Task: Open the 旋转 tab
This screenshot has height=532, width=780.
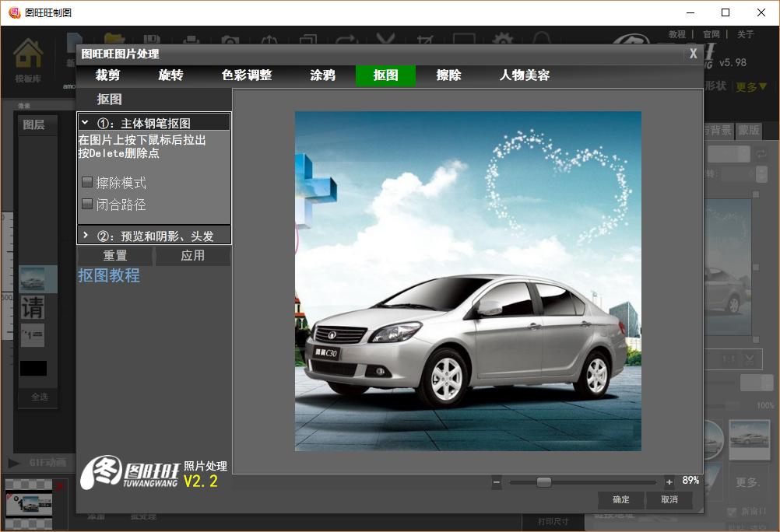Action: coord(170,75)
